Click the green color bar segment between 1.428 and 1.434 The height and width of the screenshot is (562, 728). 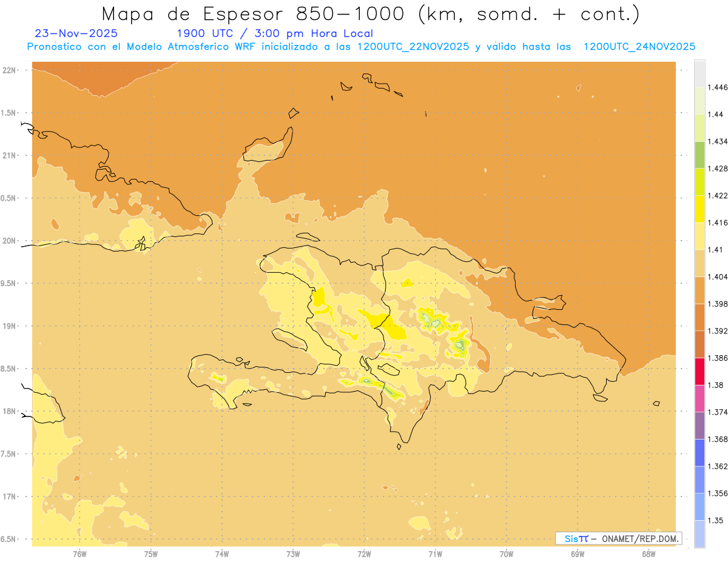click(x=699, y=155)
